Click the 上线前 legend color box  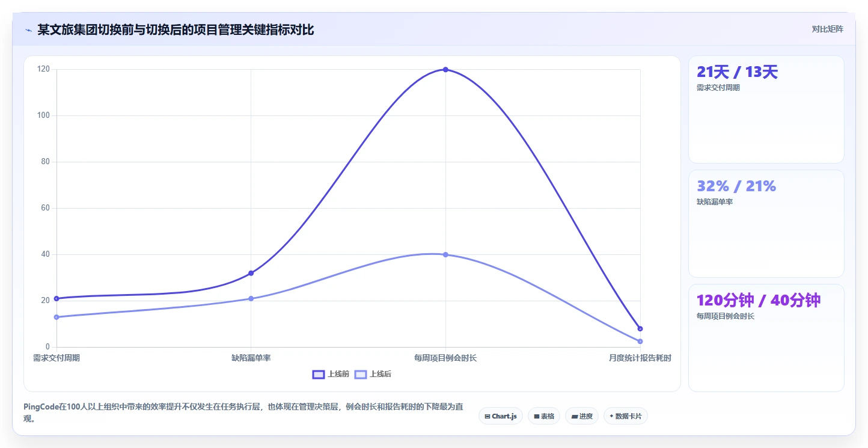tap(319, 374)
